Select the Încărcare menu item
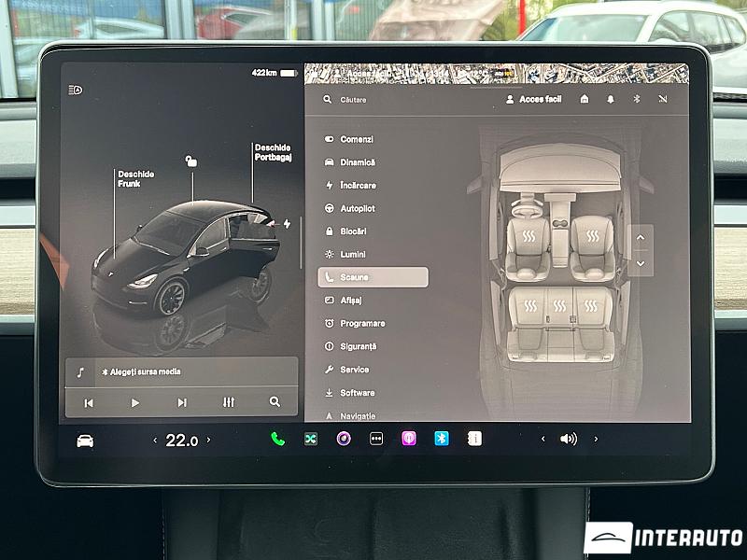747x560 pixels. coord(358,185)
